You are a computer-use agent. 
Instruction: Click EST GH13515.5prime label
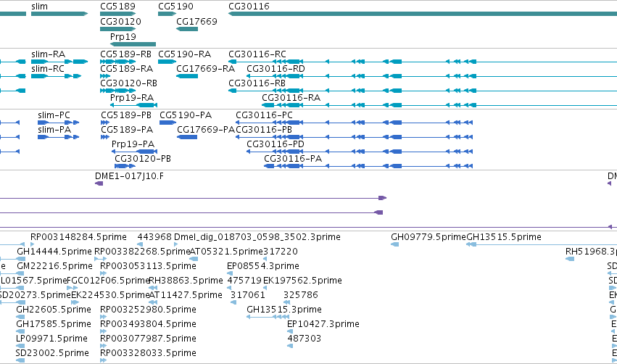pyautogui.click(x=504, y=237)
